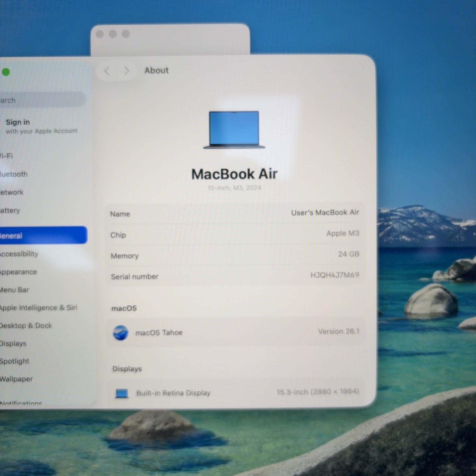
Task: Edit the name "User's MacBook Air"
Action: (x=325, y=212)
